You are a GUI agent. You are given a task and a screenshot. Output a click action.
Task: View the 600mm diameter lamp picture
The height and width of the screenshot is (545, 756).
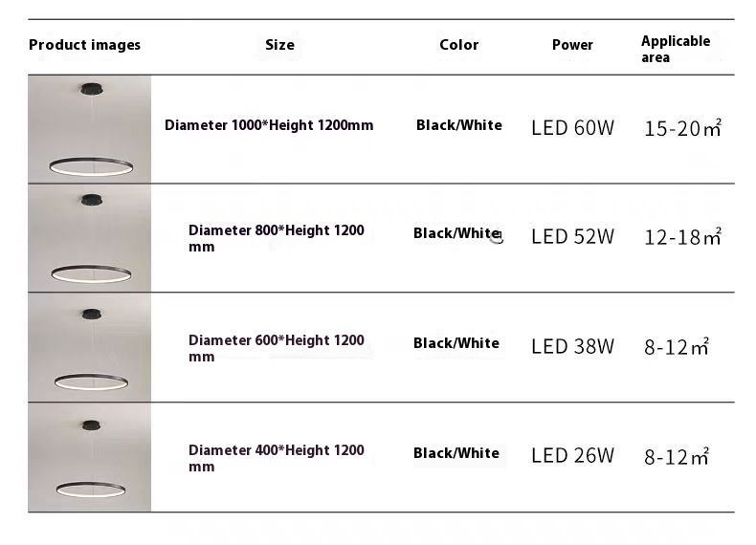coord(90,347)
